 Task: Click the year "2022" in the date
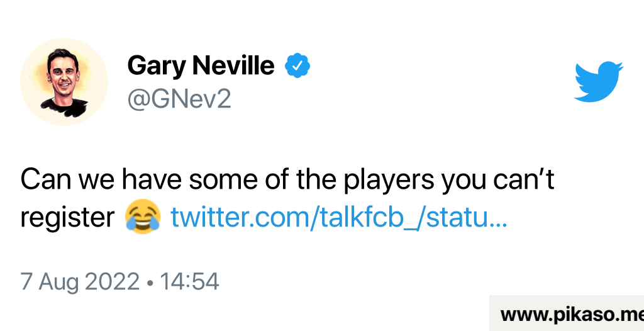pos(112,281)
